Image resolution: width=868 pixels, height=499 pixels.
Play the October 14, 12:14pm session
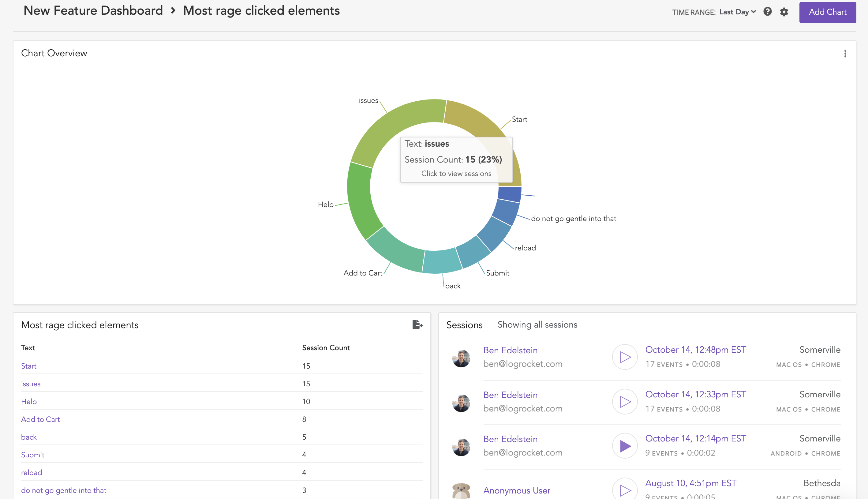click(x=625, y=445)
